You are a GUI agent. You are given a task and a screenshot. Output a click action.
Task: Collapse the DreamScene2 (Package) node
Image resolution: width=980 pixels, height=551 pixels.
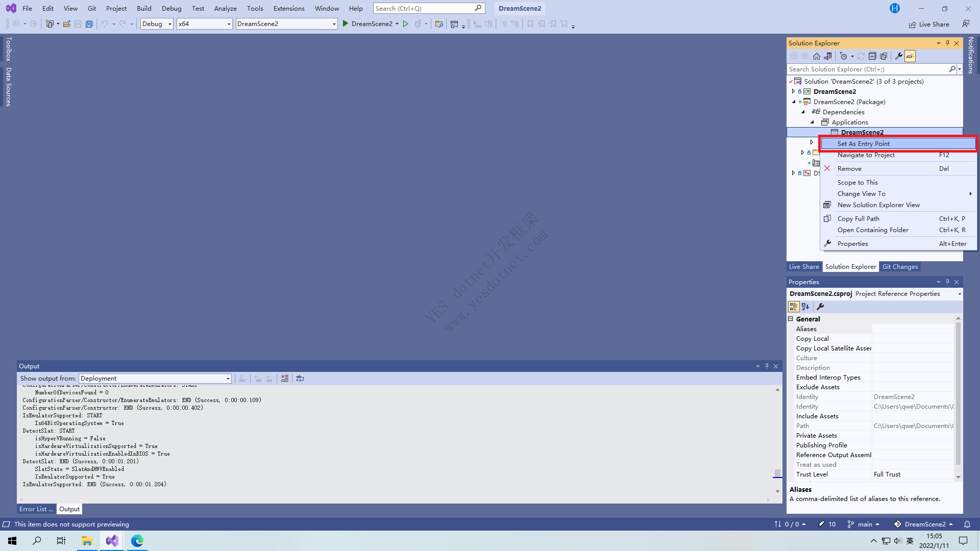(794, 102)
